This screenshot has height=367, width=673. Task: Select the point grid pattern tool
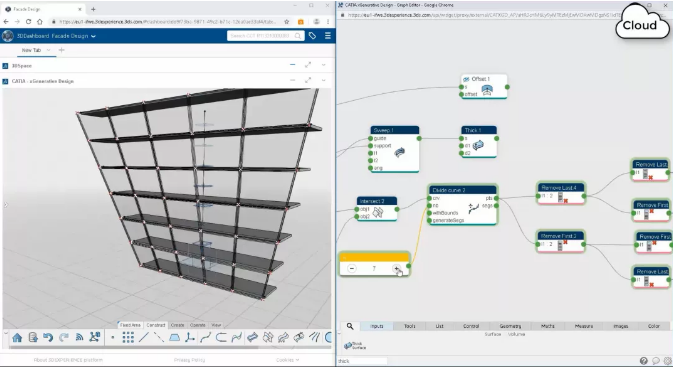click(x=128, y=338)
